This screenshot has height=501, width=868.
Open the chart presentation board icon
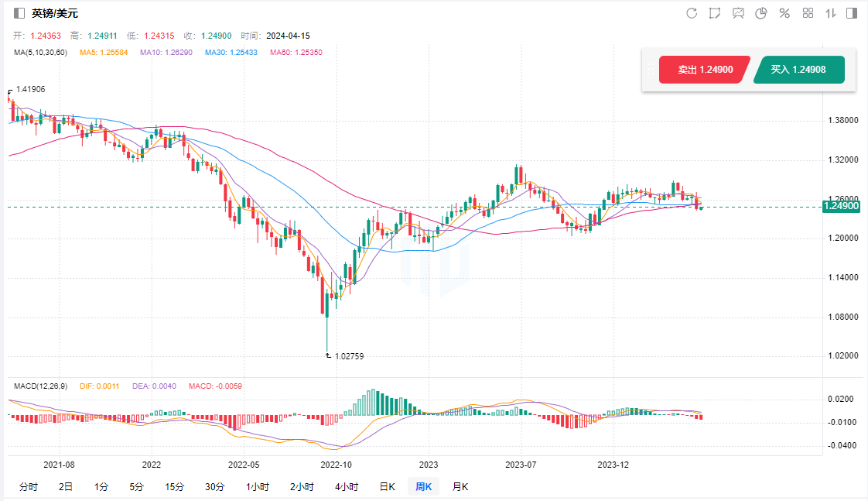tap(738, 13)
